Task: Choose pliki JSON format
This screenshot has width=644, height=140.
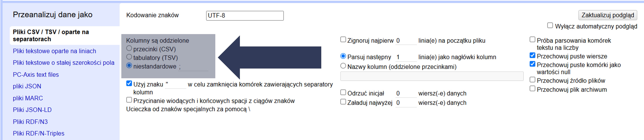Action: [27, 86]
